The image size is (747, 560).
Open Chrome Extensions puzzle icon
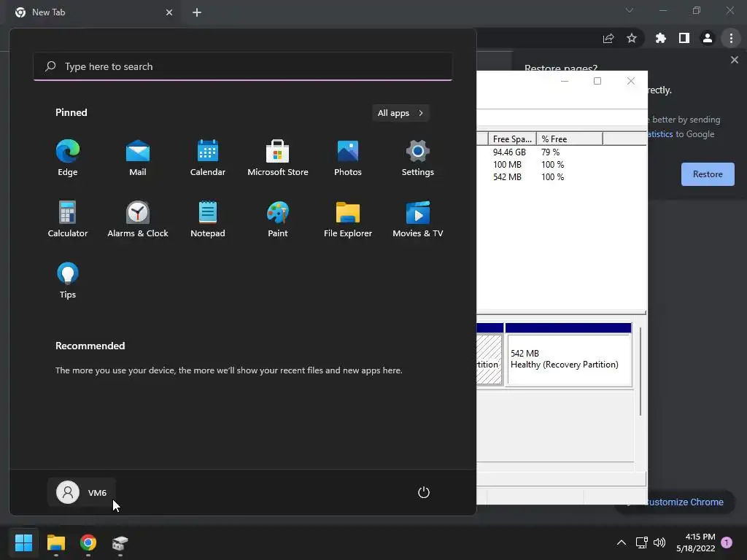[x=660, y=39]
